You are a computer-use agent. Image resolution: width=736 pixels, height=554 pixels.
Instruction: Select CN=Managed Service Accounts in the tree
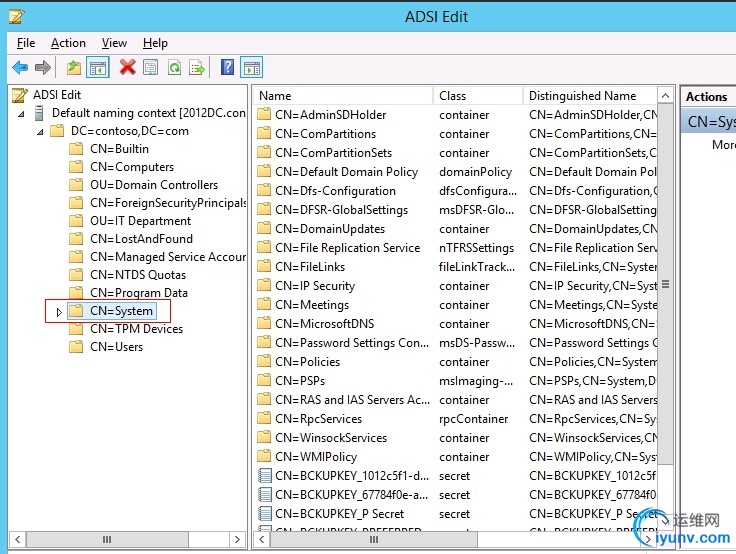168,256
